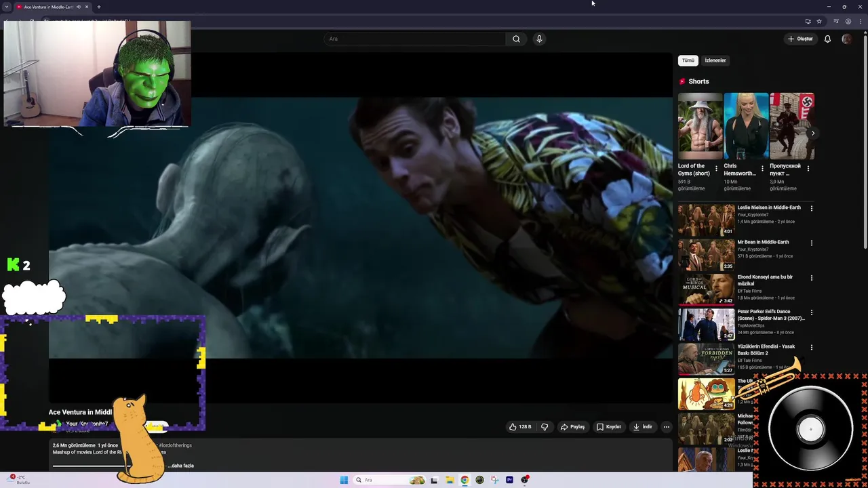Open Leslie Nielsen in Middle-Earth video thumbnail
The width and height of the screenshot is (868, 488).
[x=706, y=220]
